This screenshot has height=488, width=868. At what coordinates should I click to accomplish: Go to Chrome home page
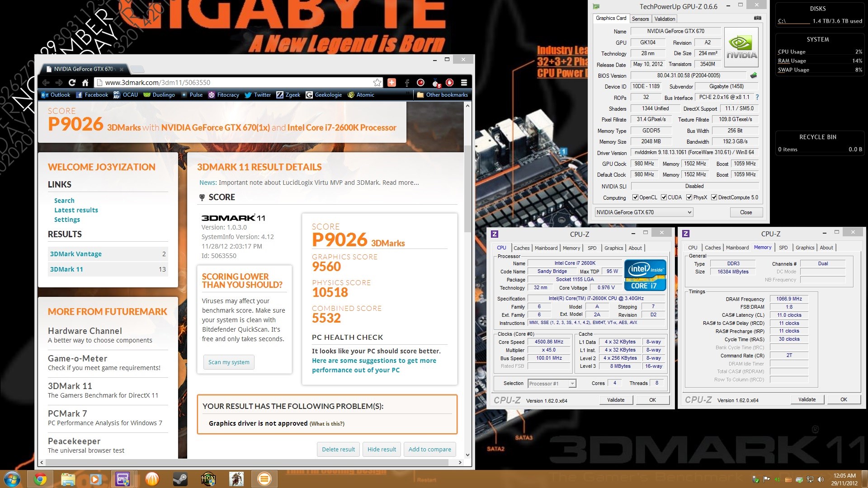pyautogui.click(x=85, y=83)
